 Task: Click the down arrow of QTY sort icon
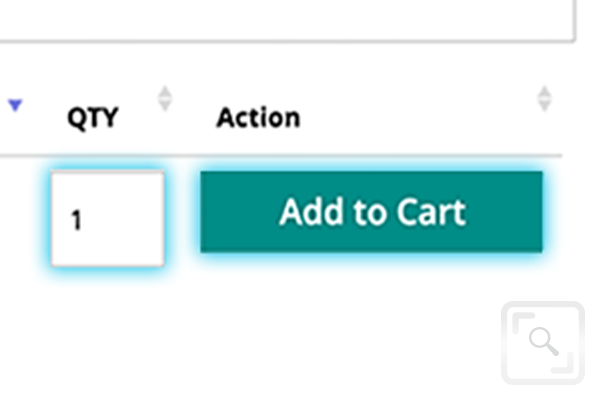click(165, 105)
